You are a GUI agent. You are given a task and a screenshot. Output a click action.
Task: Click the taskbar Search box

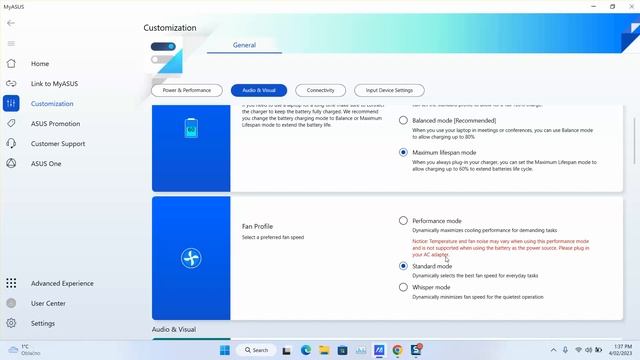[256, 350]
